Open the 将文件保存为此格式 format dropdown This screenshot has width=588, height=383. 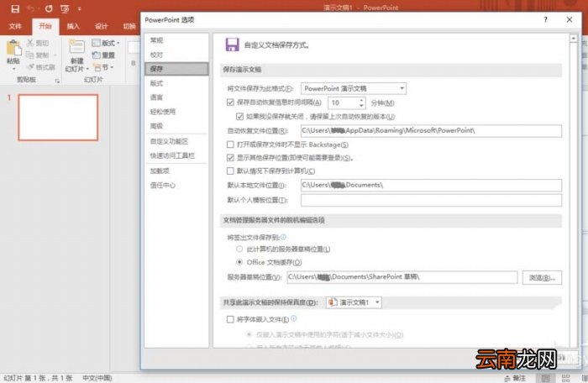coord(354,88)
